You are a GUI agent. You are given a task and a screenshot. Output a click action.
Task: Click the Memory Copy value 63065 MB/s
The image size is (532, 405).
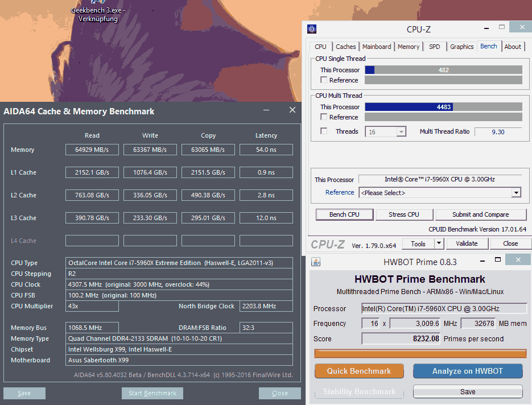pos(208,150)
